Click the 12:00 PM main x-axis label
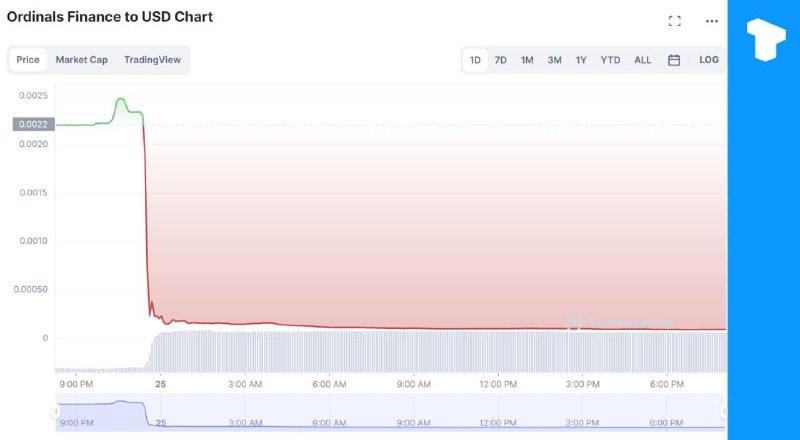This screenshot has height=440, width=800. click(498, 384)
